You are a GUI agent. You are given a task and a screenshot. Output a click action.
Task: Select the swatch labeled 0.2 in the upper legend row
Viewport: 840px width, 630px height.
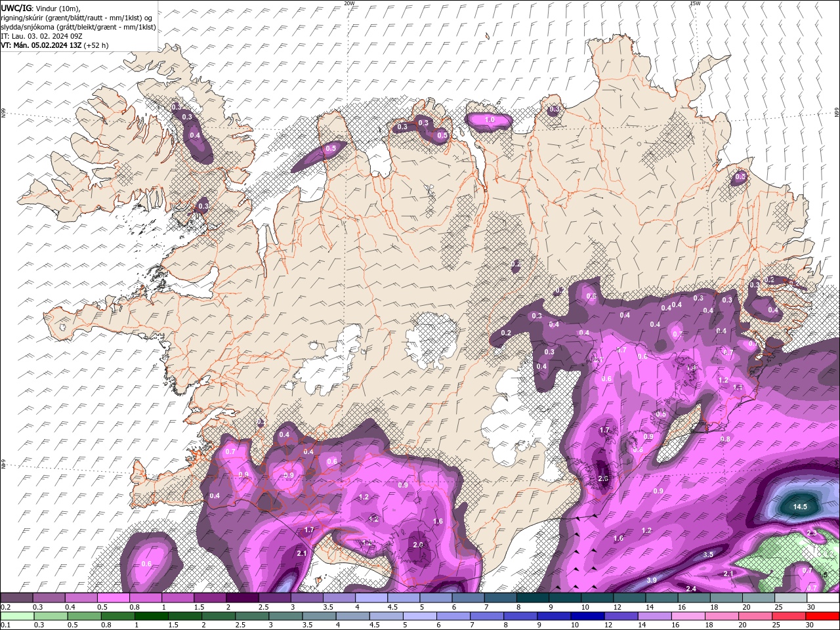click(x=16, y=598)
